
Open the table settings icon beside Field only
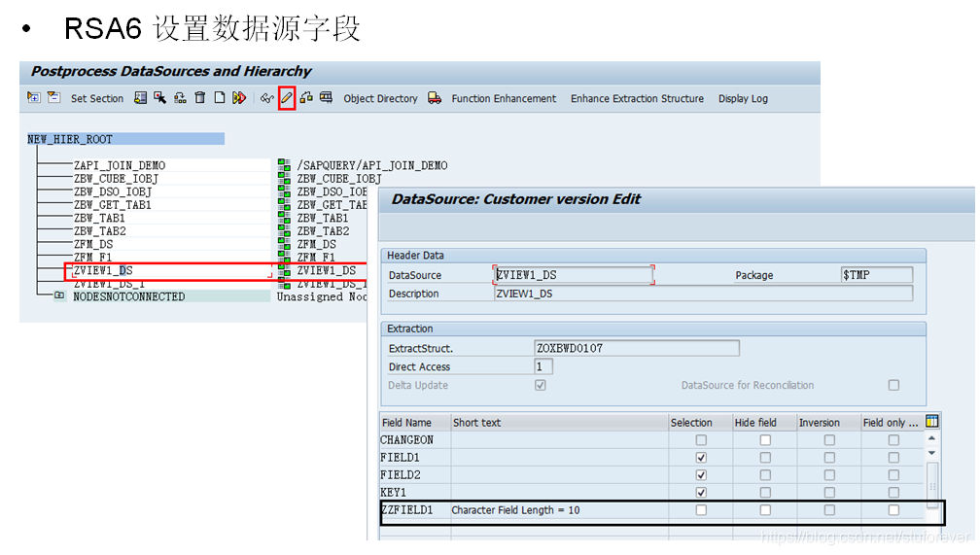[931, 422]
